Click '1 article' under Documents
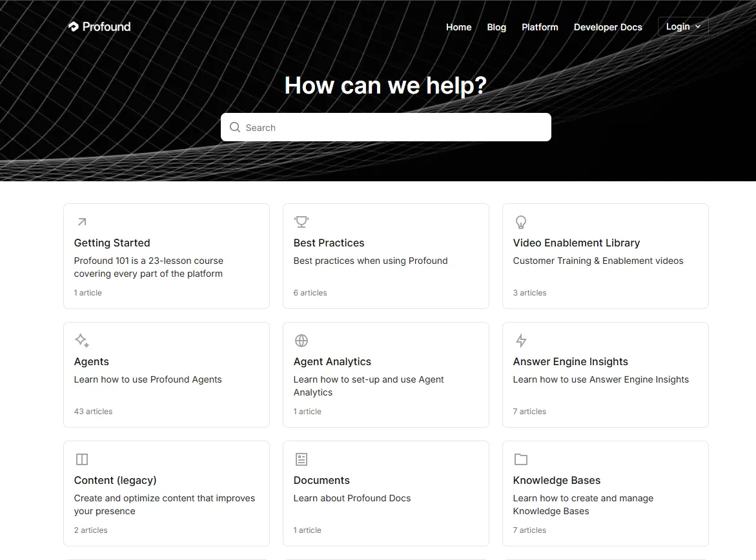 tap(307, 530)
